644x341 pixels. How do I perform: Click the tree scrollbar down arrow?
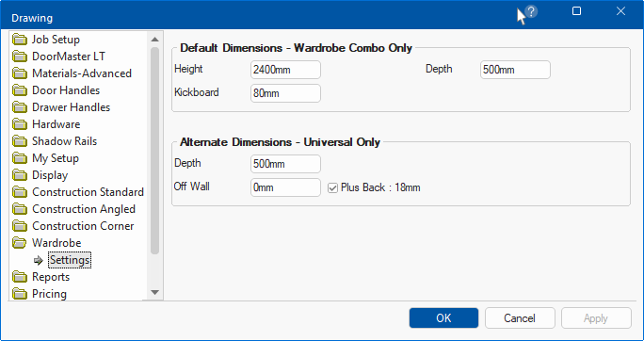click(154, 293)
